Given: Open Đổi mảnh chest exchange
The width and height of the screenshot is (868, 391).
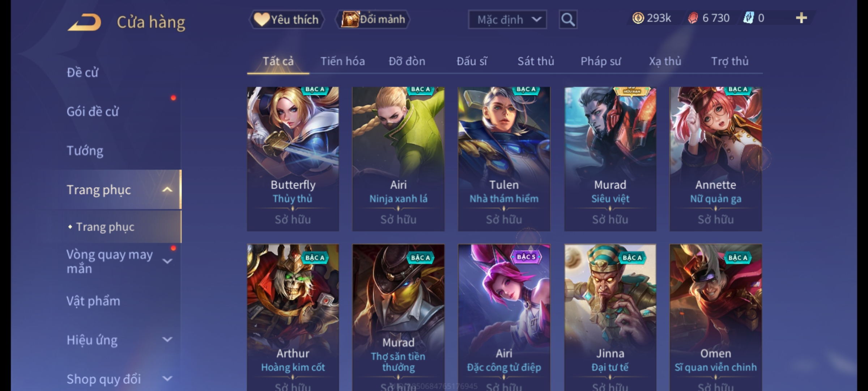Looking at the screenshot, I should click(373, 19).
